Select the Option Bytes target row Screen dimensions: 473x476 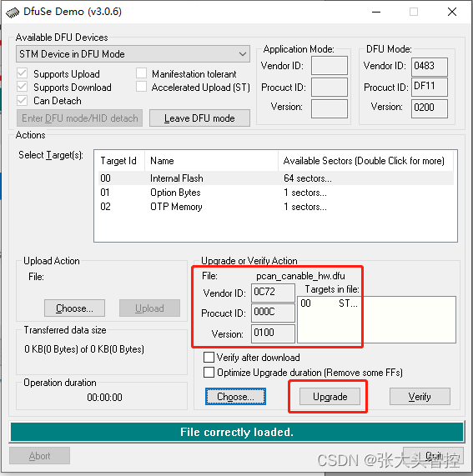click(x=276, y=193)
